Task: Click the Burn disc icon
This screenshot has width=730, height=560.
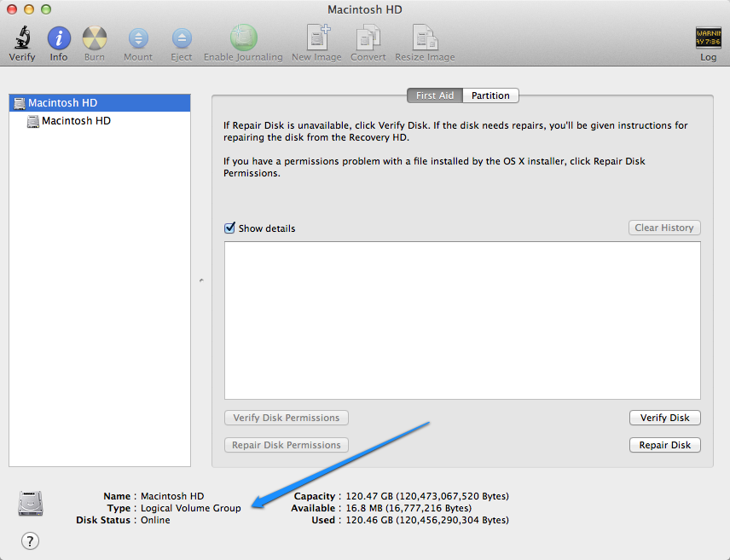Action: point(95,38)
